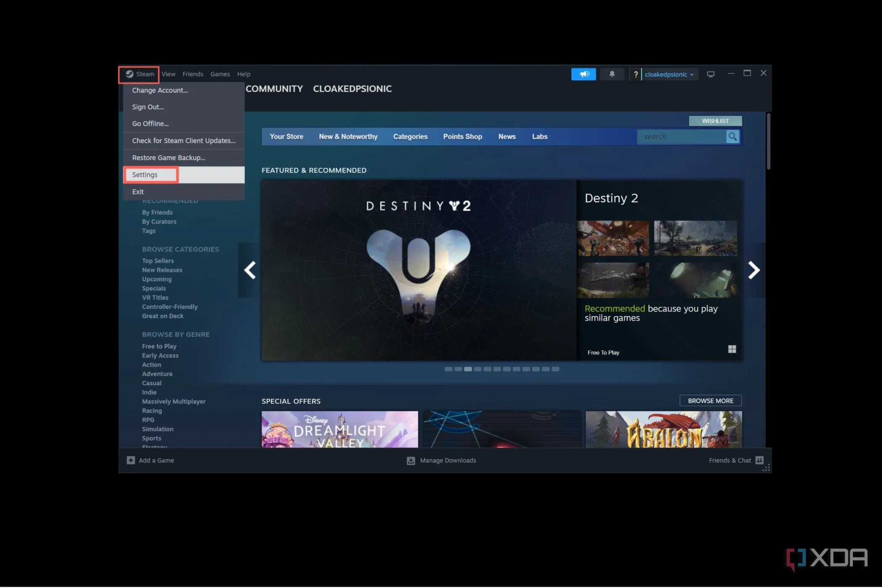Open Labs store tab

click(x=540, y=137)
